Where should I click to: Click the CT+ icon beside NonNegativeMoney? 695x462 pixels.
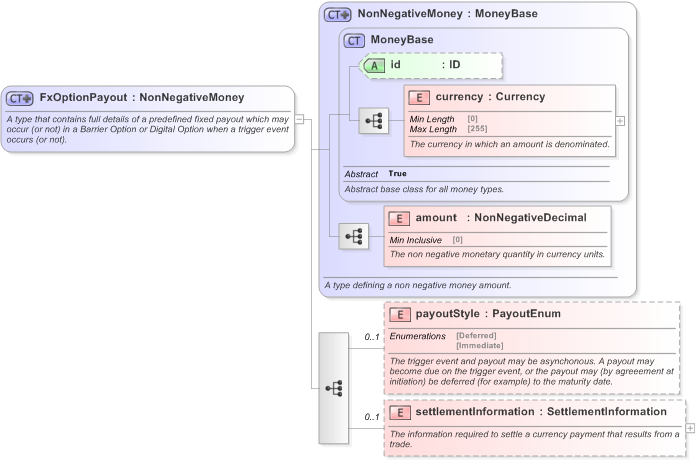338,15
